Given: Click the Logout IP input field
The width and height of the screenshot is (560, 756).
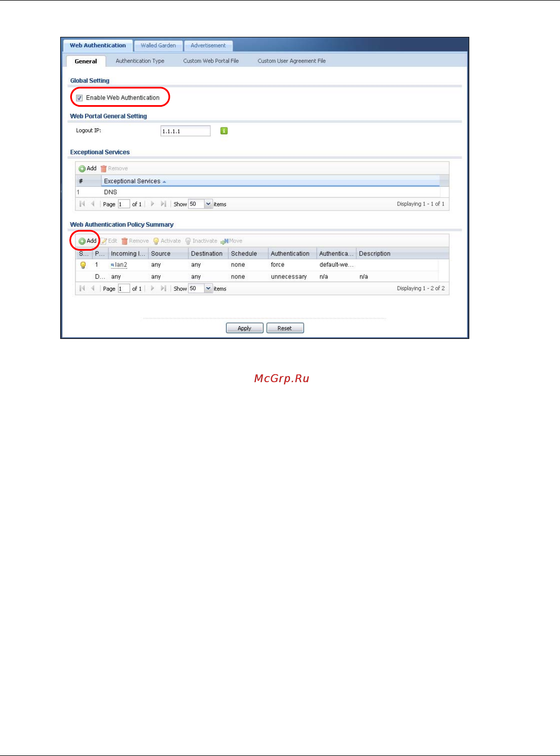Looking at the screenshot, I should point(185,131).
